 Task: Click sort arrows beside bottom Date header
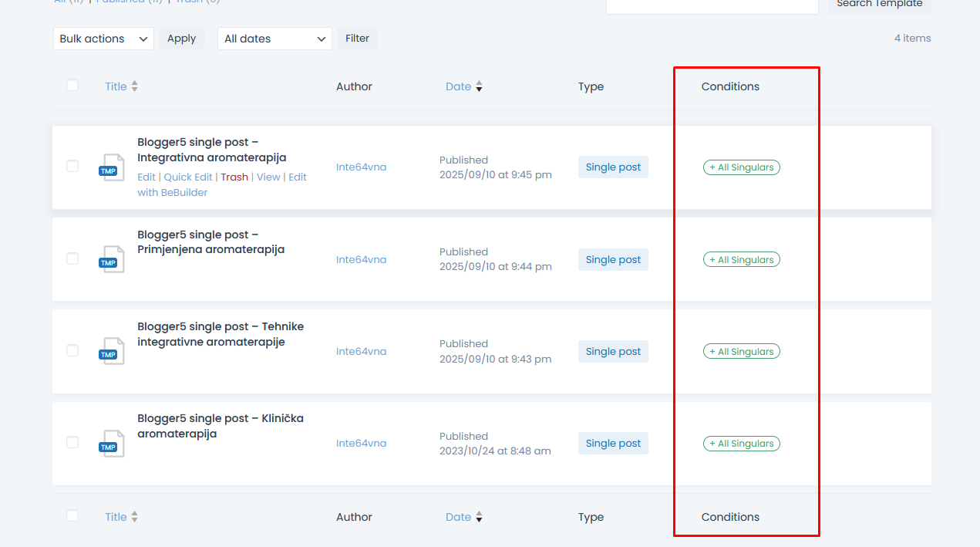tap(479, 517)
